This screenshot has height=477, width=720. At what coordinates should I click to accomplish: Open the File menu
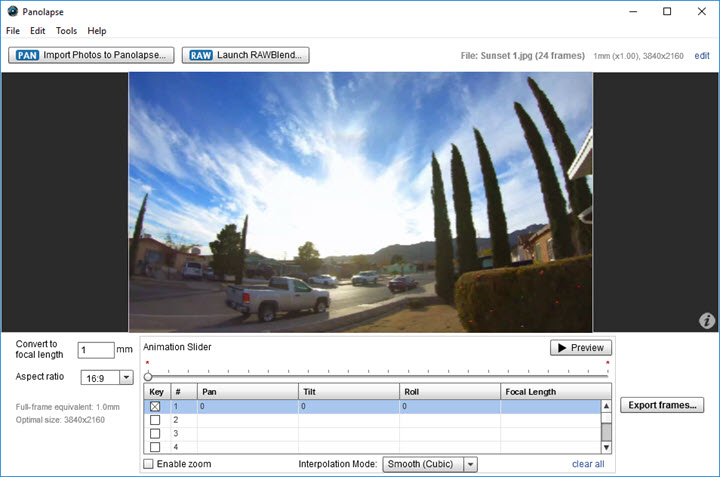[x=13, y=31]
